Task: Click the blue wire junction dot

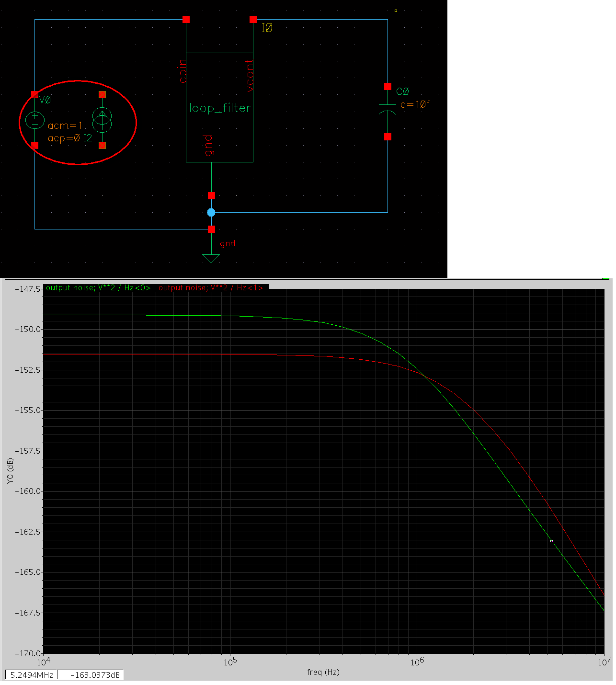Action: tap(211, 213)
